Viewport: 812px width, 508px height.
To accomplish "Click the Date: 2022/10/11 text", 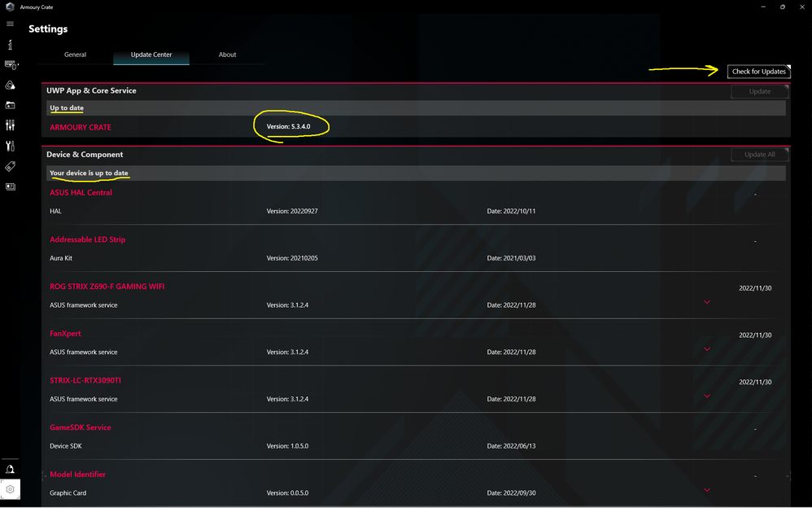I will (511, 211).
